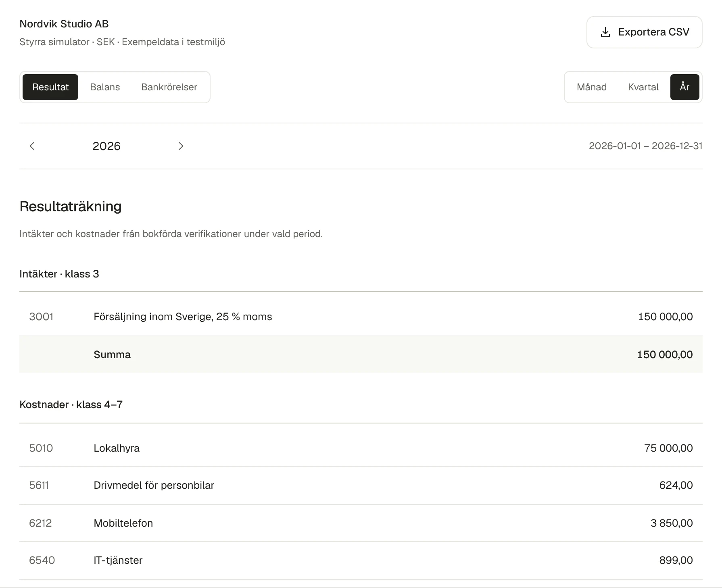This screenshot has height=588, width=722.
Task: Click the date range 2026-01-01 – 2026-12-31
Action: click(x=645, y=146)
